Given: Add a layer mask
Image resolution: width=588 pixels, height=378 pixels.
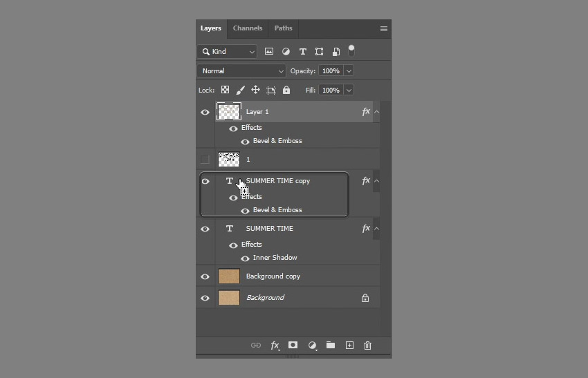Looking at the screenshot, I should click(x=293, y=345).
